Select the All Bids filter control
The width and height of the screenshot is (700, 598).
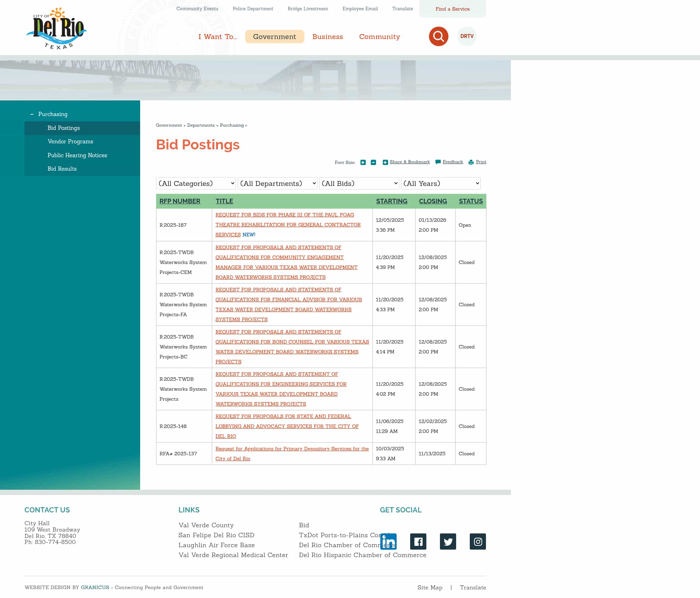click(359, 183)
